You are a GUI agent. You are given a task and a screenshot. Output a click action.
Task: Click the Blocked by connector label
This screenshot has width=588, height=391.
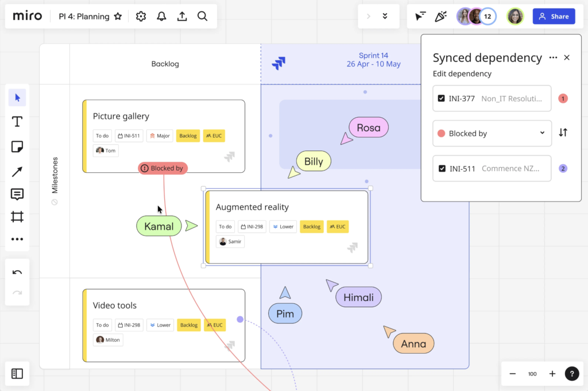coord(163,168)
